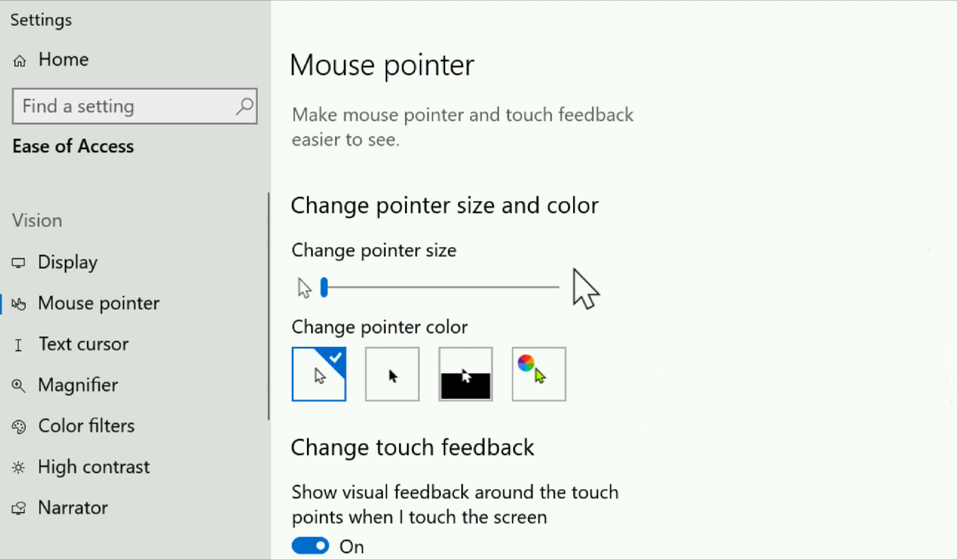Open the Mouse pointer settings page
The width and height of the screenshot is (957, 560).
tap(99, 303)
